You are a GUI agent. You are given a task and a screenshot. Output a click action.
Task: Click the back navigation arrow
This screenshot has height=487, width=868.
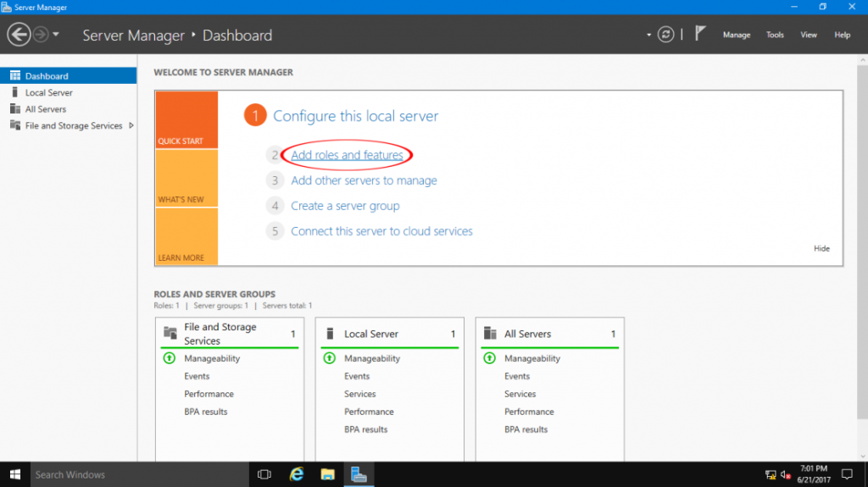pos(19,35)
